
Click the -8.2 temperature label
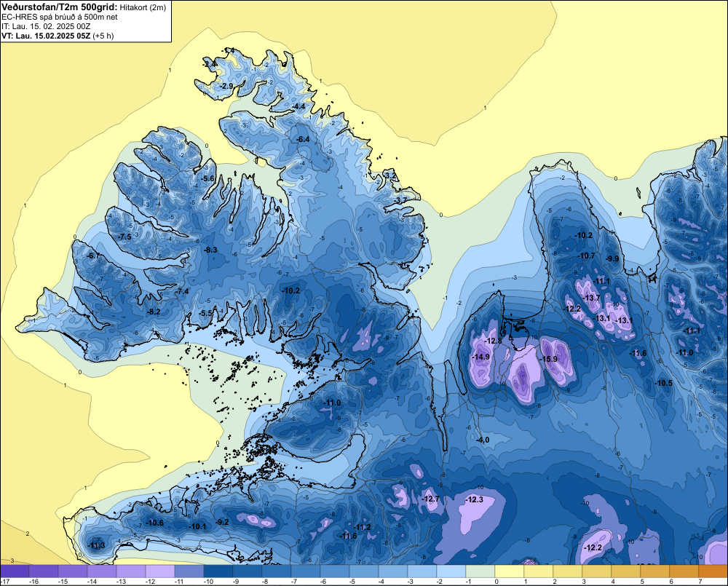coord(154,312)
